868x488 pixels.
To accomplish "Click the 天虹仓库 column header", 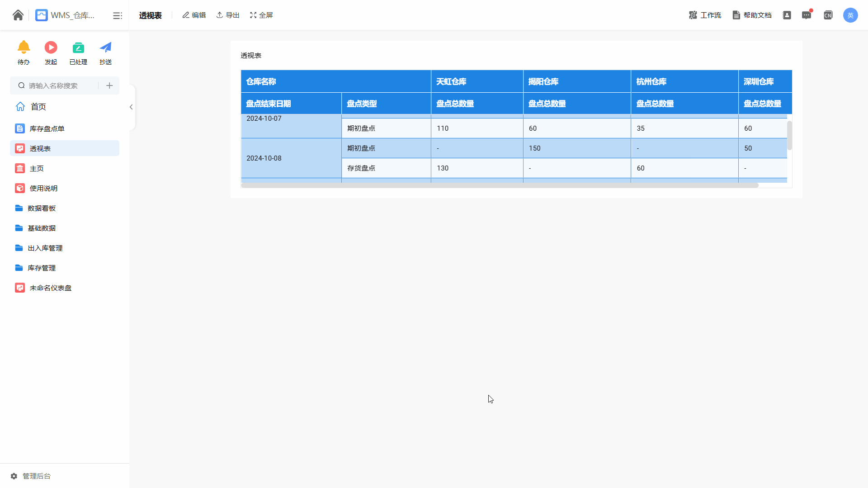I will (477, 81).
